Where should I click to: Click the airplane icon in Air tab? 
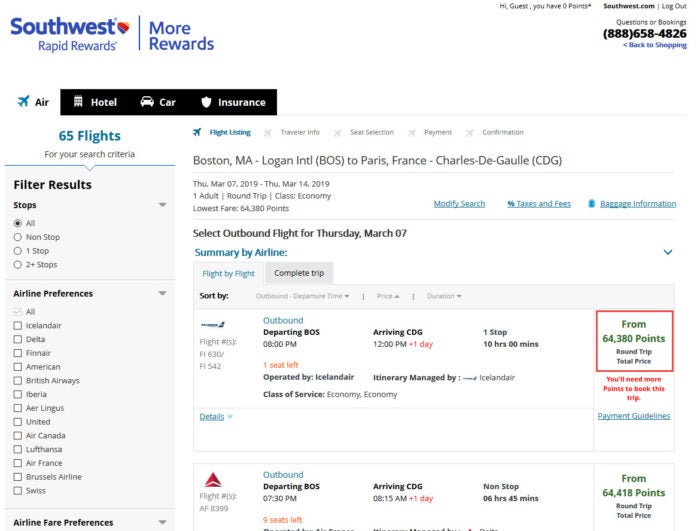pos(23,101)
